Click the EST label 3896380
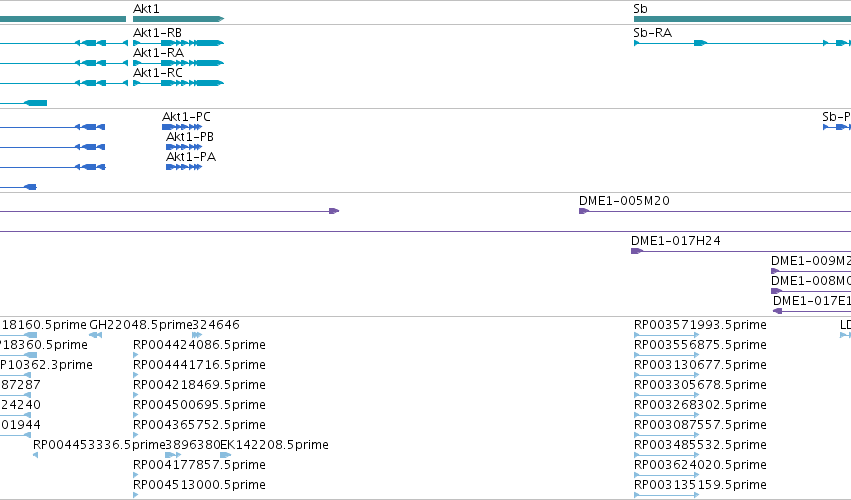 tap(193, 445)
